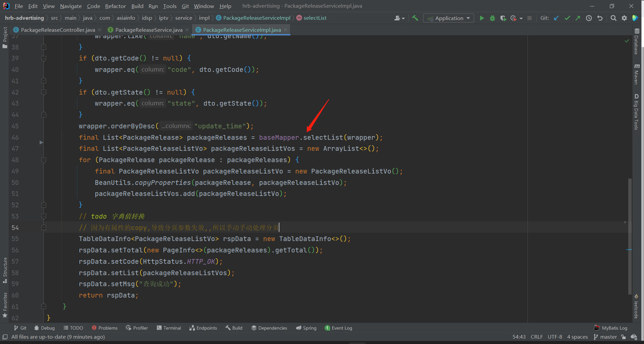Collapse the comment fold at line 53
Viewport: 644px width, 344px height.
coord(43,216)
